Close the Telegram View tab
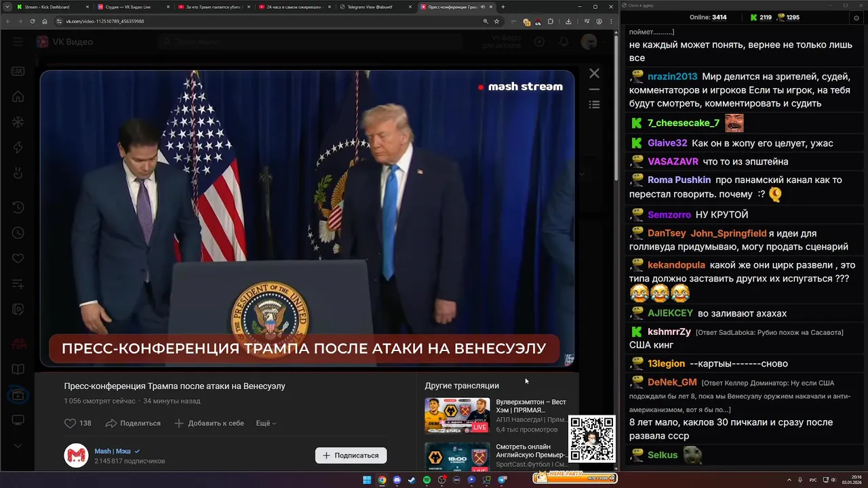This screenshot has width=868, height=488. pos(410,7)
